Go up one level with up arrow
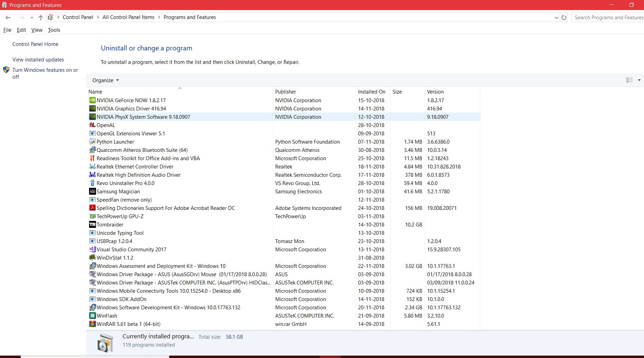 [41, 18]
